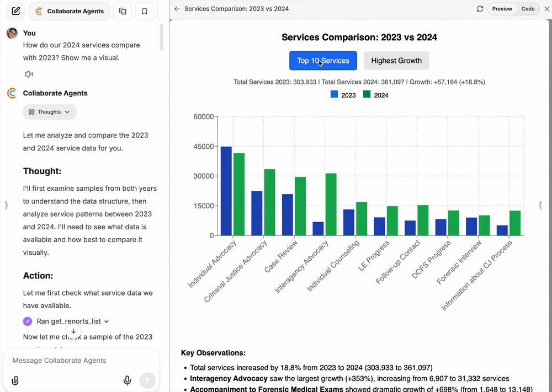Refresh the artifact preview
The height and width of the screenshot is (392, 552).
click(x=480, y=9)
